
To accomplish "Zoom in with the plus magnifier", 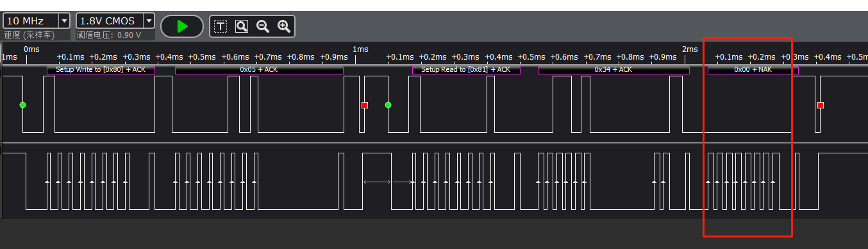I will [x=283, y=26].
